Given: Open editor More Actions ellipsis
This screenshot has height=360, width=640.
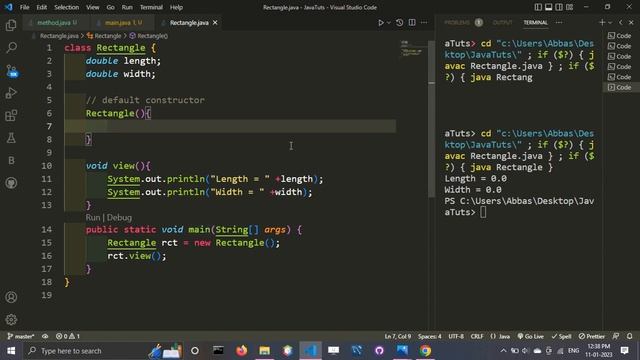Looking at the screenshot, I should pos(424,23).
